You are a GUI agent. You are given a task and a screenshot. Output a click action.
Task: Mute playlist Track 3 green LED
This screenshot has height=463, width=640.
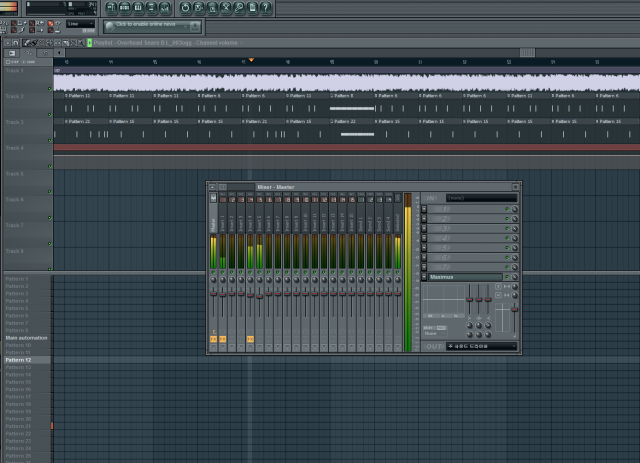(50, 140)
